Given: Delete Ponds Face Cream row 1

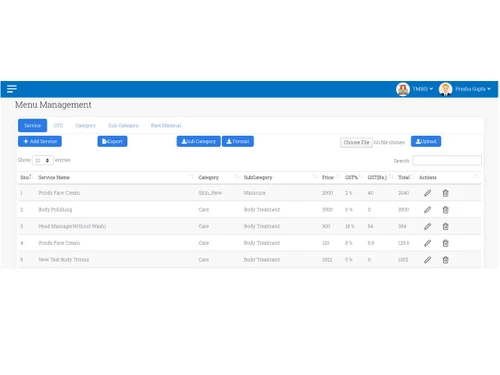Looking at the screenshot, I should click(445, 193).
